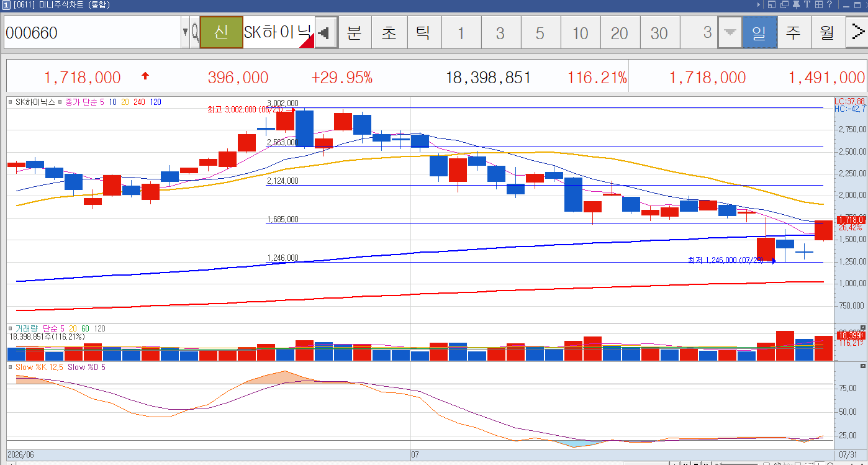Switch chart to daily 일 period
This screenshot has height=465, width=868.
[x=759, y=32]
